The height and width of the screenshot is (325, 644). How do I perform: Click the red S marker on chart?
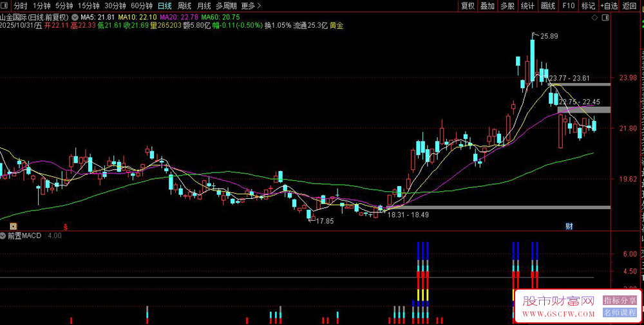click(65, 227)
